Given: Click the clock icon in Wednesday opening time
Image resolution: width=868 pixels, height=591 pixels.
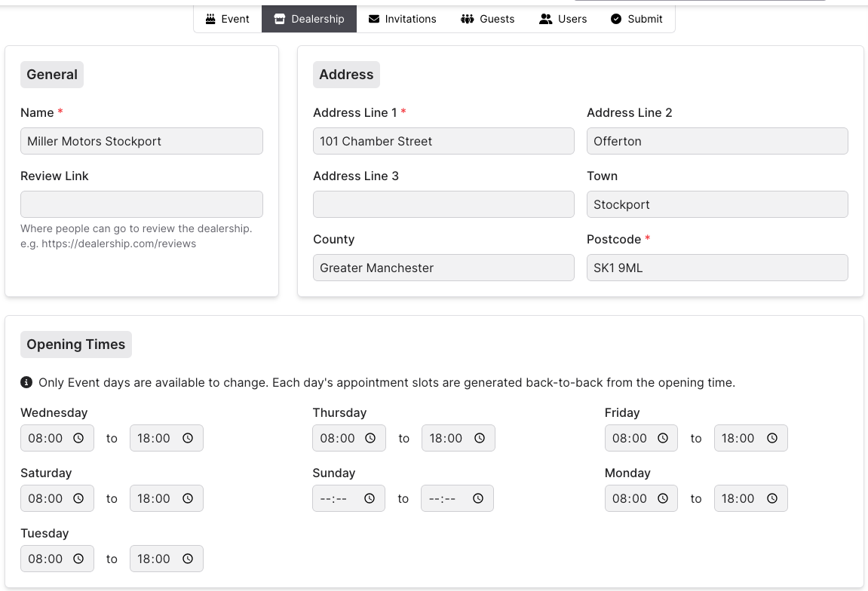Looking at the screenshot, I should pos(78,438).
